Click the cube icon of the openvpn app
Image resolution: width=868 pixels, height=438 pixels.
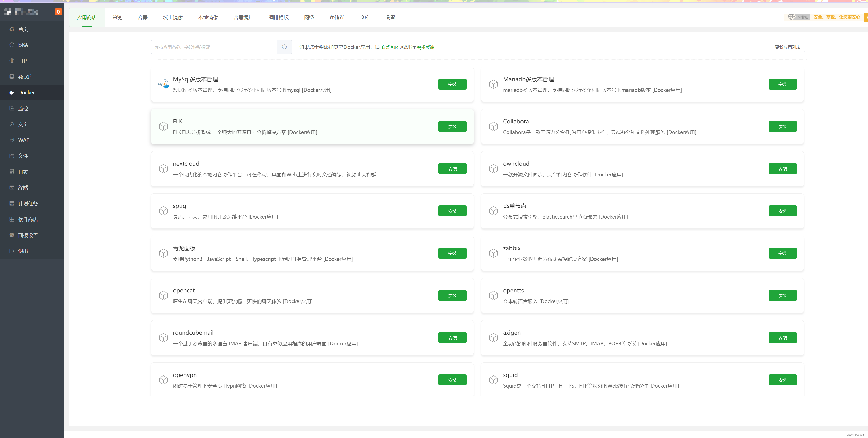(x=163, y=380)
